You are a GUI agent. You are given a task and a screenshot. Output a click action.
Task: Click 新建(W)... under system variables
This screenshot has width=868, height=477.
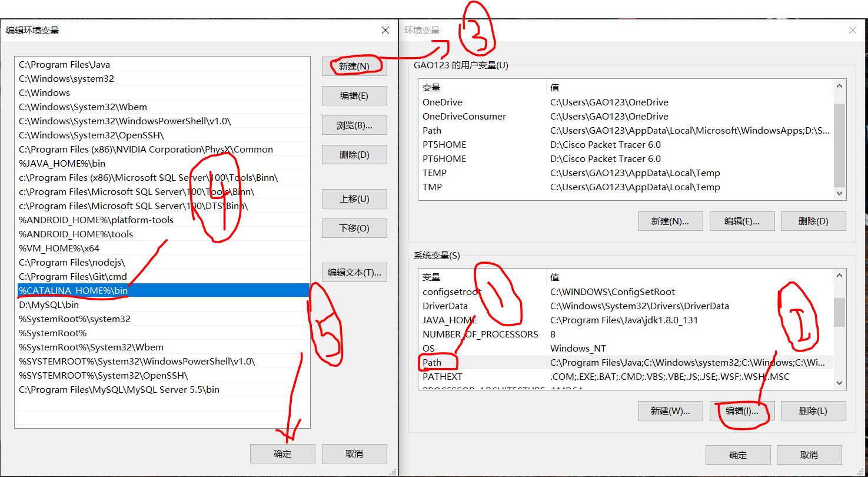point(670,410)
